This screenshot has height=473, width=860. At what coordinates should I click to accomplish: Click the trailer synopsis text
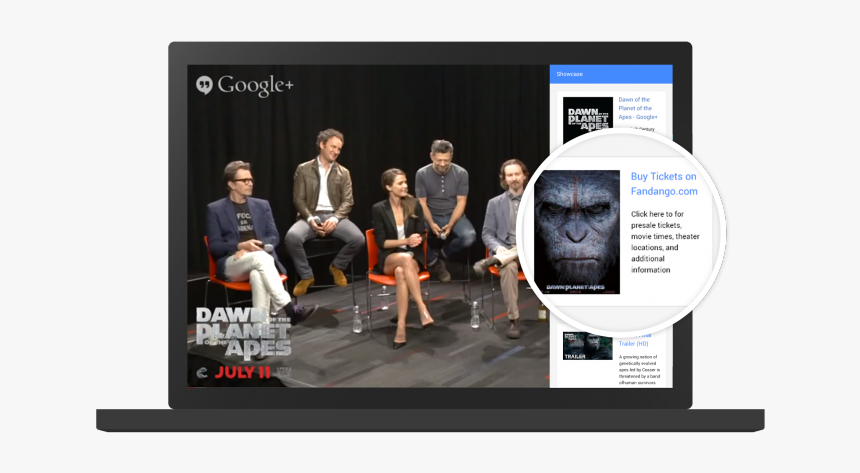[640, 370]
